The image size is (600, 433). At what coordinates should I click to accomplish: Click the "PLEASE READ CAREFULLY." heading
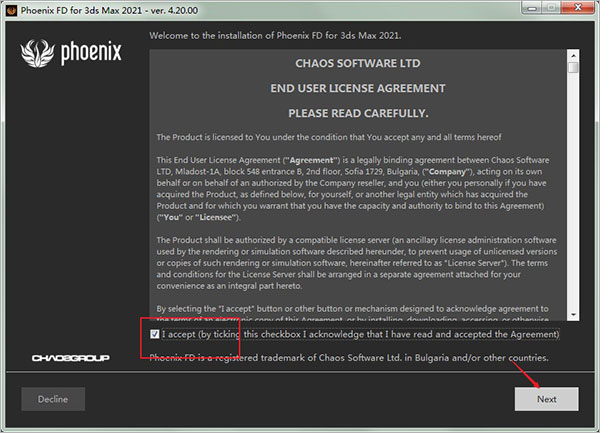click(x=358, y=114)
